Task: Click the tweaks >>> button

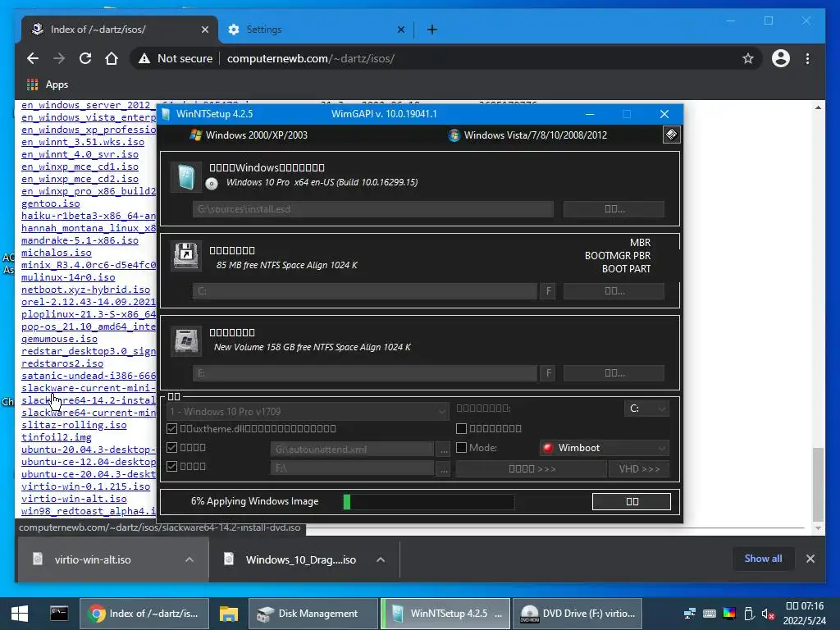Action: (532, 468)
